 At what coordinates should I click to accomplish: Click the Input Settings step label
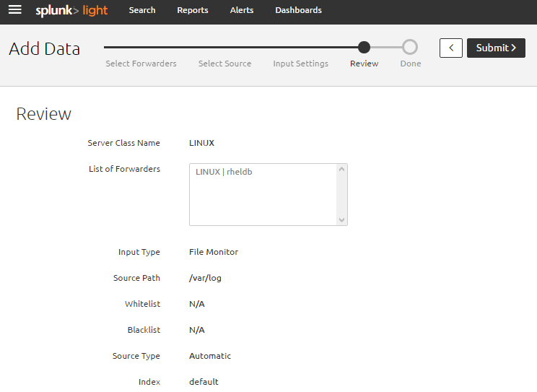[301, 64]
